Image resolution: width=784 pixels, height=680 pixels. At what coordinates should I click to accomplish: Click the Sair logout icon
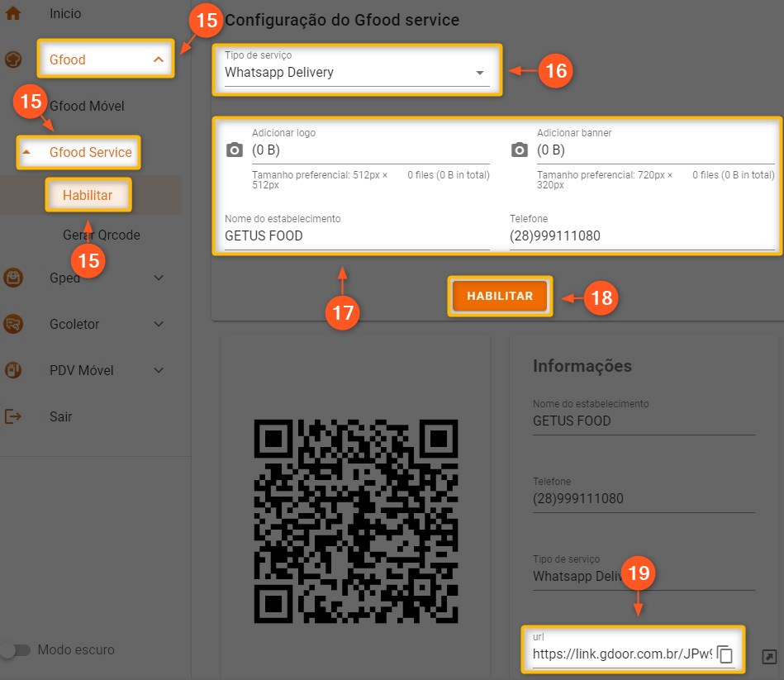pos(13,416)
